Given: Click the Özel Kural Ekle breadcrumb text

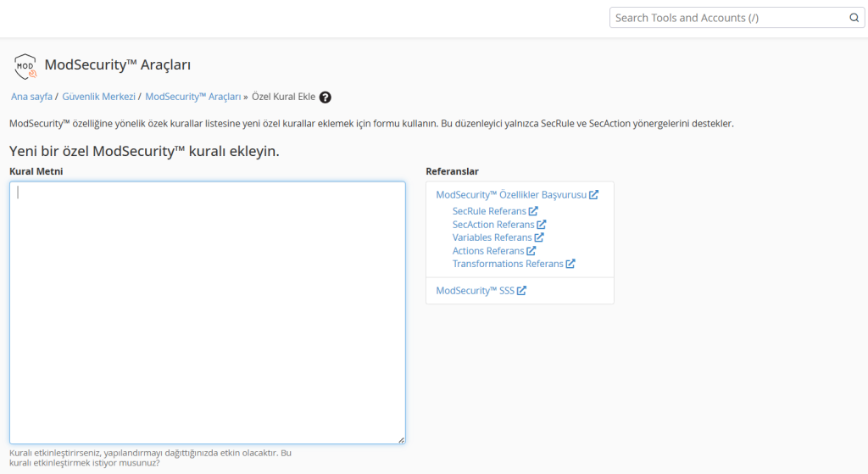Looking at the screenshot, I should coord(283,97).
